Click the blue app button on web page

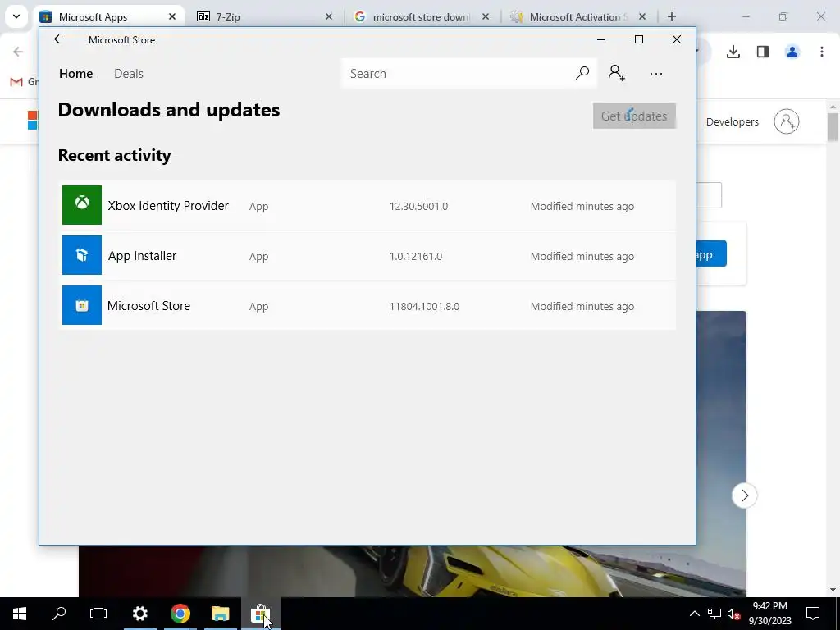[x=711, y=253]
